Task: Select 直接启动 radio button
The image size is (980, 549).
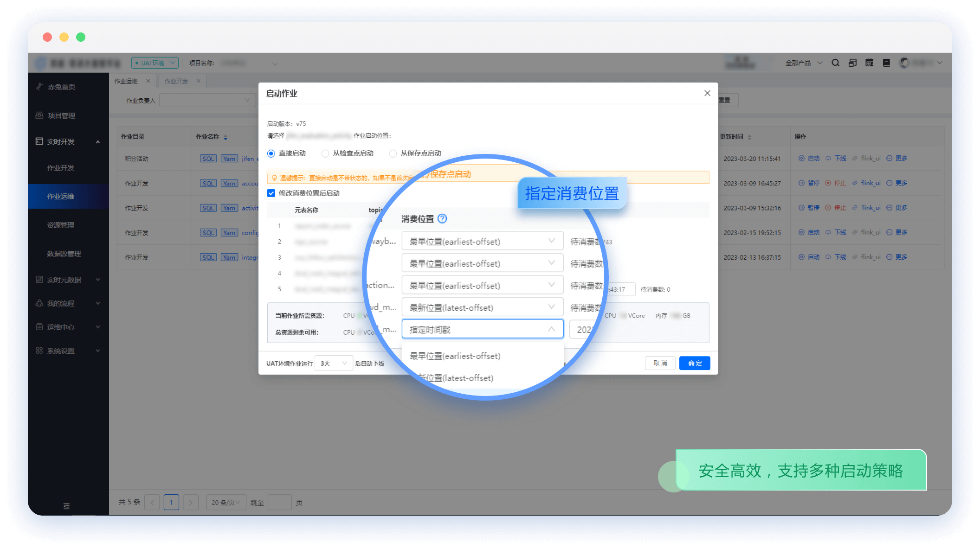Action: [x=271, y=153]
